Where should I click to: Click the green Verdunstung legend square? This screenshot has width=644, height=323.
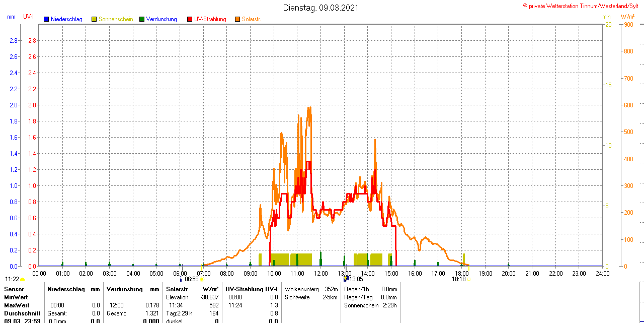point(142,19)
